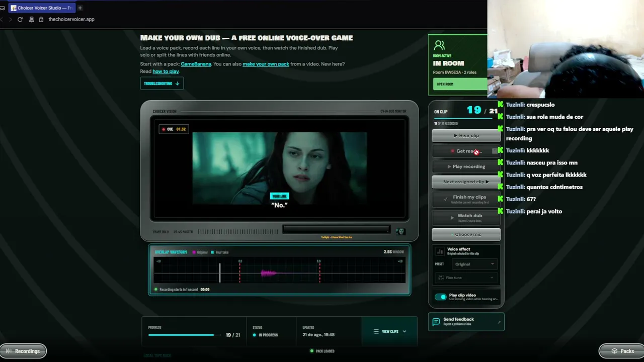Toggle Play clip video switch

pyautogui.click(x=440, y=297)
